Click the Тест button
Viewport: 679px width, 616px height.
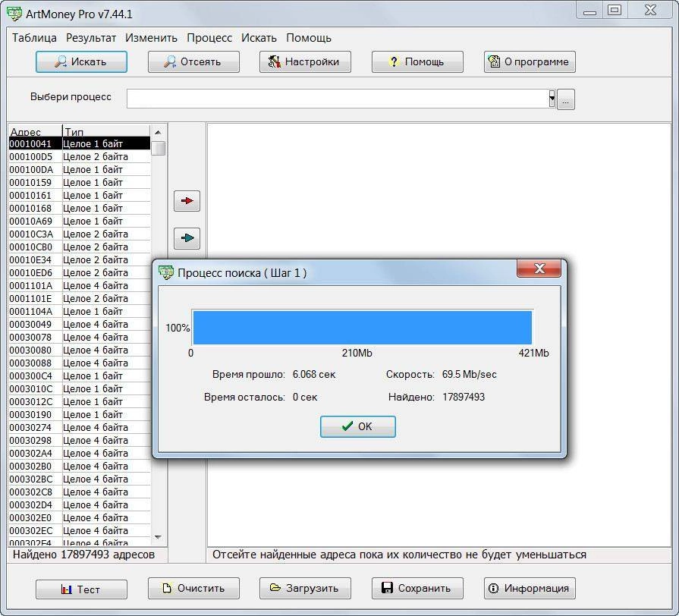pyautogui.click(x=81, y=589)
